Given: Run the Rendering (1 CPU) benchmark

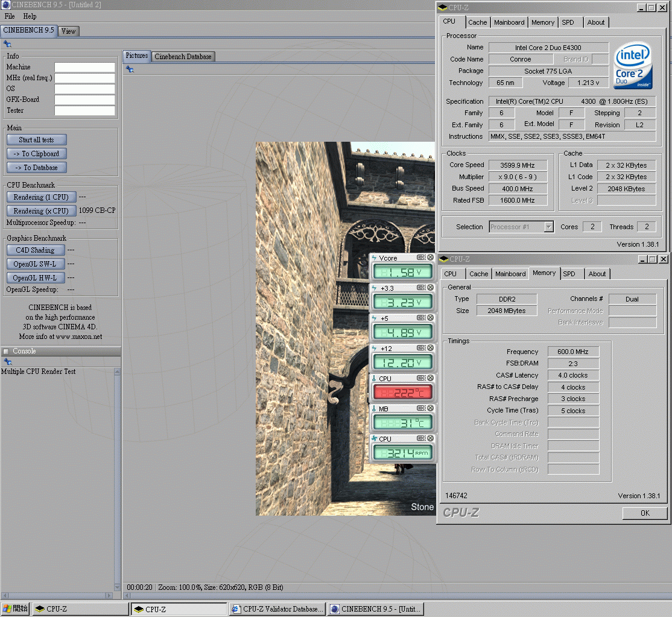Looking at the screenshot, I should [x=41, y=197].
